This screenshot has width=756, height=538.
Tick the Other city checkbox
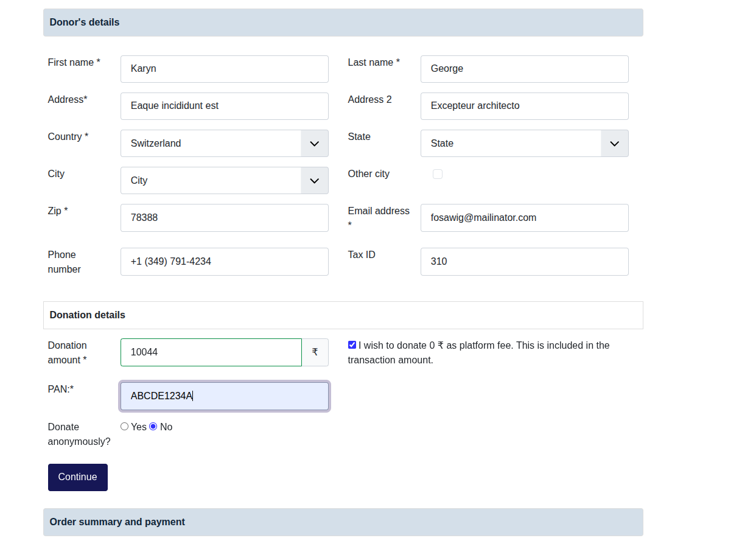point(437,174)
